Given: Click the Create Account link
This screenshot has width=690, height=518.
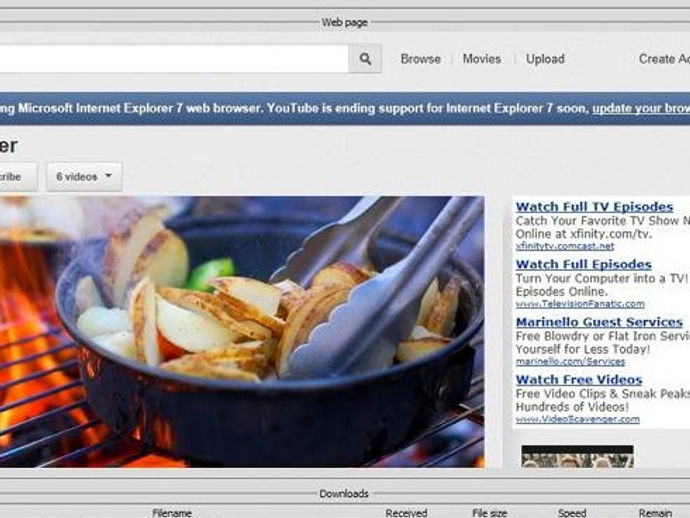Looking at the screenshot, I should [664, 59].
